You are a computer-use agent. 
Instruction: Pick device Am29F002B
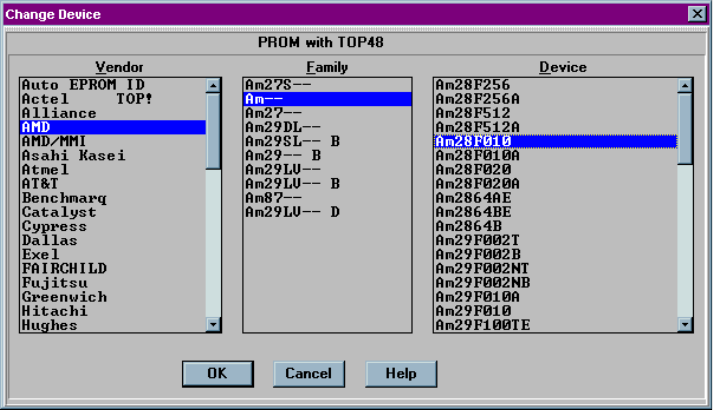tap(556, 255)
